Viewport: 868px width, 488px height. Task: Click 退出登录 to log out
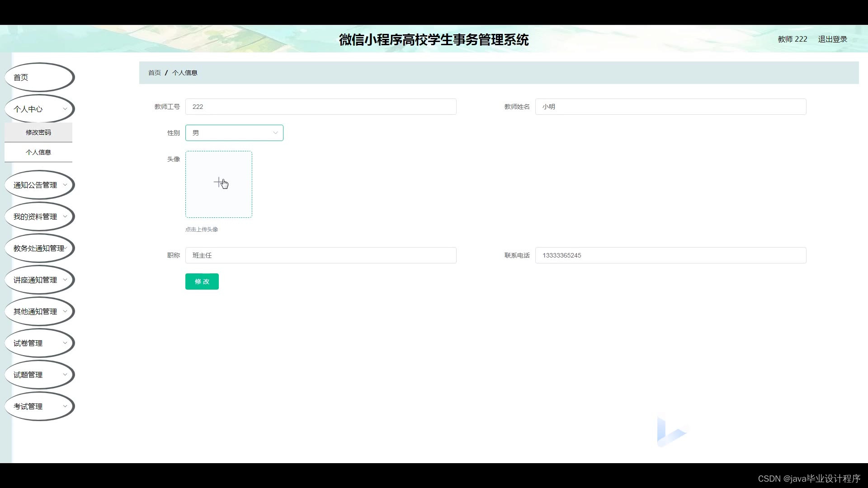[x=832, y=39]
